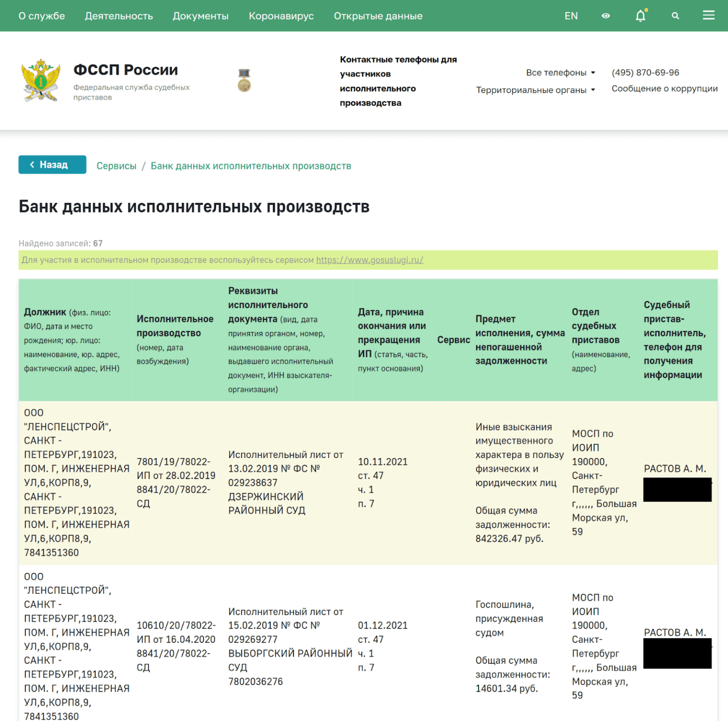Open the search magnifier icon
728x721 pixels.
coord(675,16)
